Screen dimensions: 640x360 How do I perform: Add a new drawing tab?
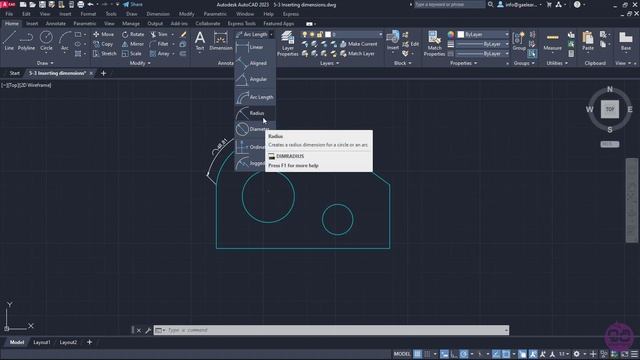tap(103, 73)
